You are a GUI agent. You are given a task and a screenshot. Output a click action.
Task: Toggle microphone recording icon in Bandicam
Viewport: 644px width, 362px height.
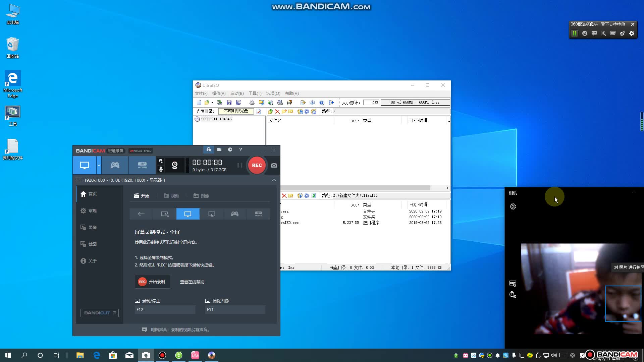161,169
